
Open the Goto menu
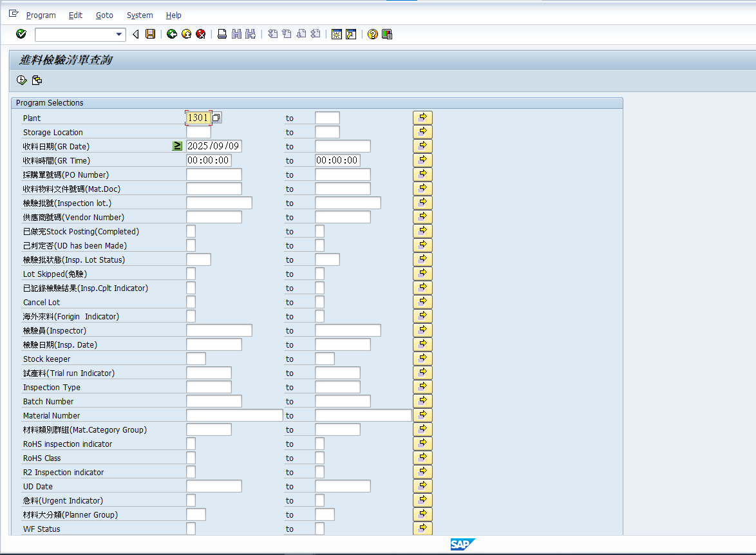(x=104, y=15)
